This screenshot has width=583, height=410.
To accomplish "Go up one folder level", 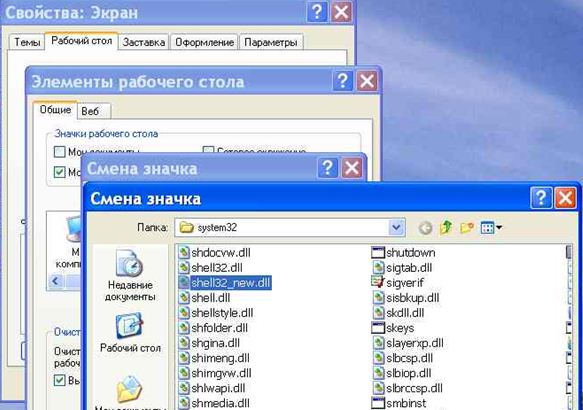I will click(x=445, y=227).
